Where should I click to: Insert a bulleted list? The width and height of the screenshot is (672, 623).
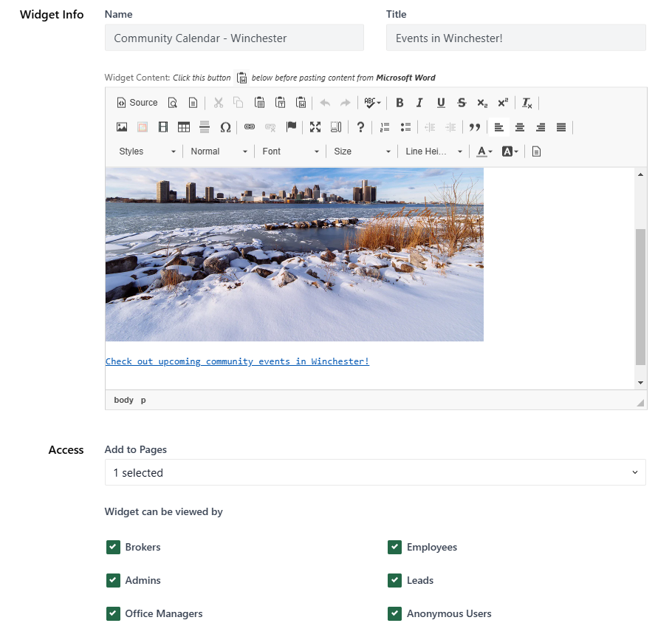pyautogui.click(x=405, y=126)
